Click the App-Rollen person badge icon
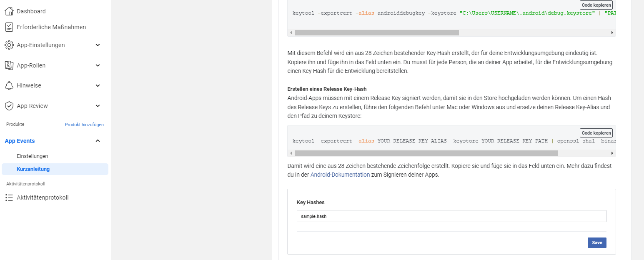Viewport: 644px width, 260px height. (9, 65)
